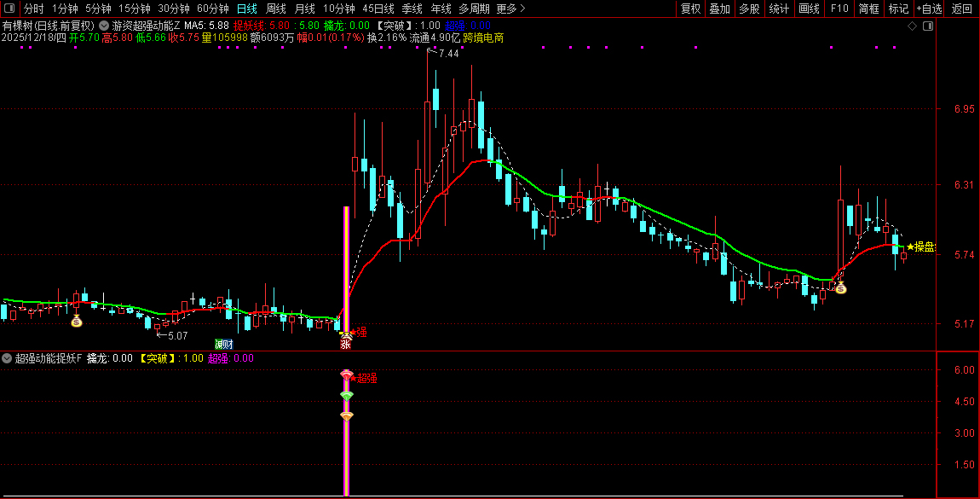The width and height of the screenshot is (980, 499).
Task: Click the 4.50 sub-chart axis label
Action: 965,402
